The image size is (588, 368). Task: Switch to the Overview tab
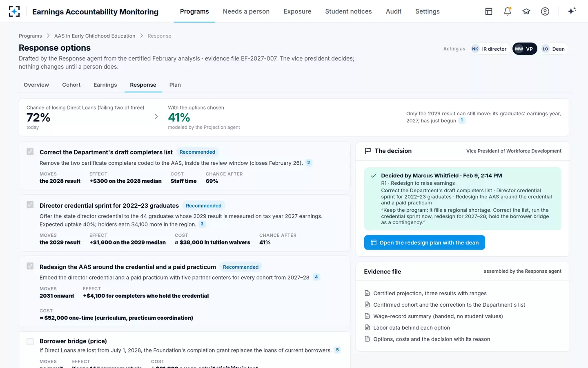click(36, 85)
